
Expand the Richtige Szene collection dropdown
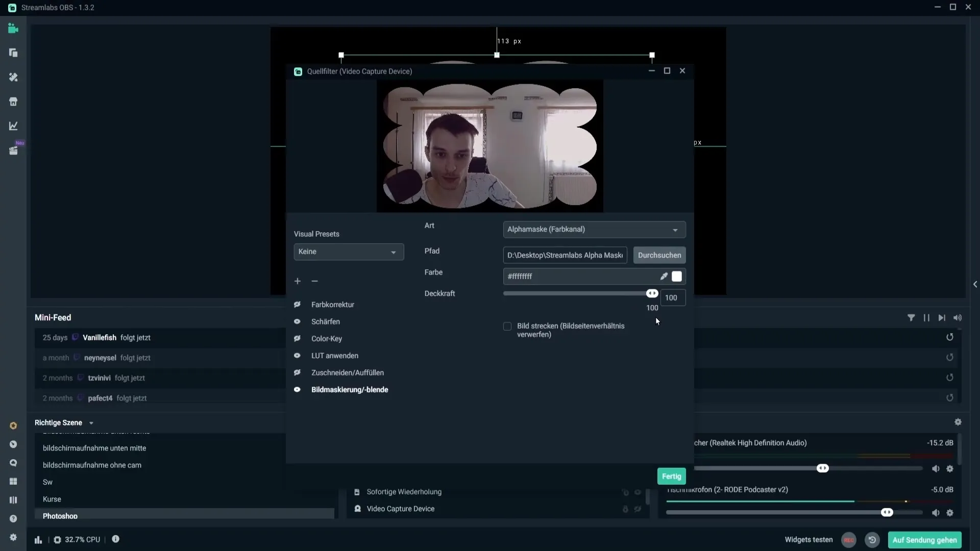pos(91,423)
